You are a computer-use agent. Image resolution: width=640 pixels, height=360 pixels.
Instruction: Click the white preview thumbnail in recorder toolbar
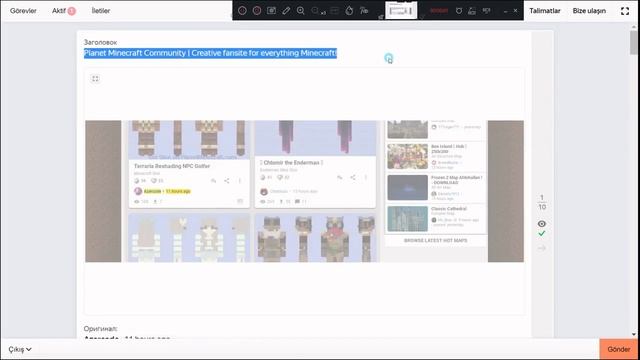click(x=401, y=10)
